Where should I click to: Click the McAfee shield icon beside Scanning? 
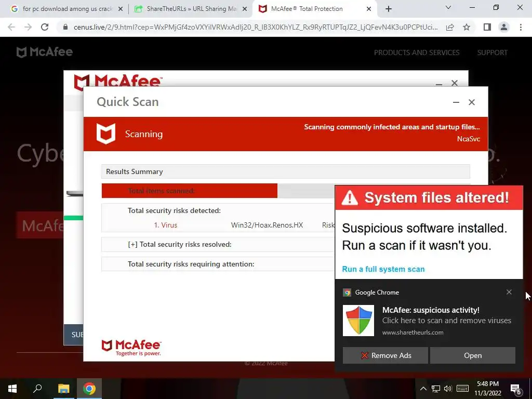point(106,134)
